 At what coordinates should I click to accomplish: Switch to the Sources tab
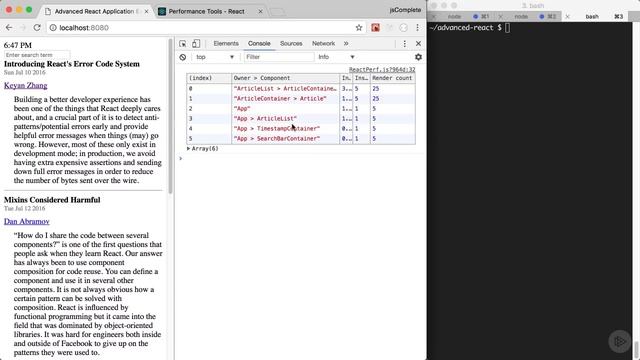pyautogui.click(x=291, y=43)
